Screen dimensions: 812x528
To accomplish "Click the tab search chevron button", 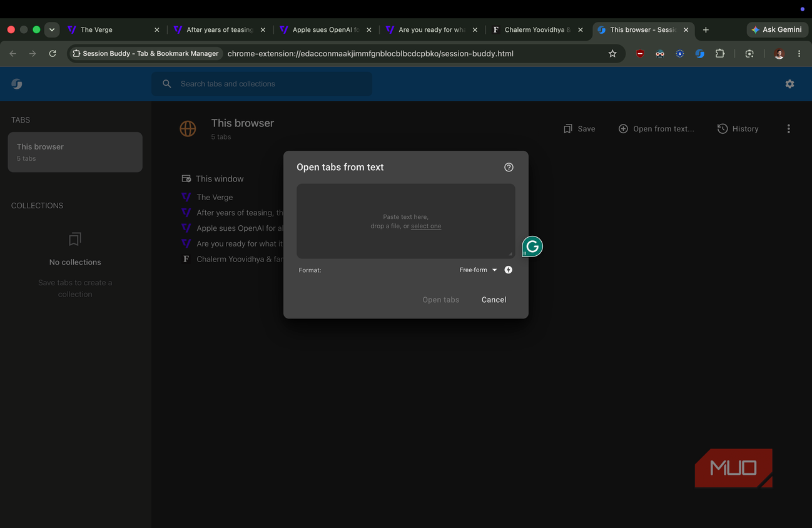I will 52,29.
